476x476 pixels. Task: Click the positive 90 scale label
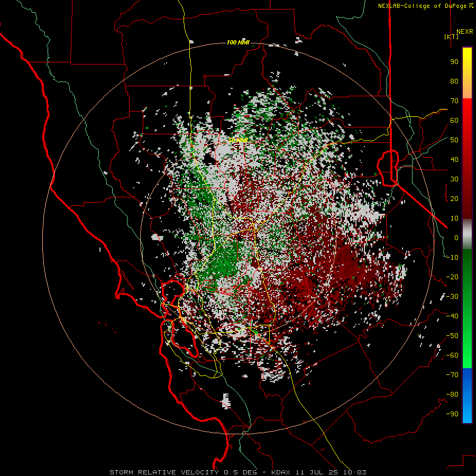[454, 62]
